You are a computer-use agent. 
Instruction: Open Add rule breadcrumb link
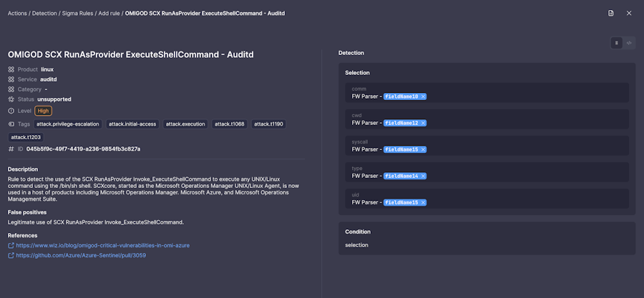pyautogui.click(x=109, y=14)
